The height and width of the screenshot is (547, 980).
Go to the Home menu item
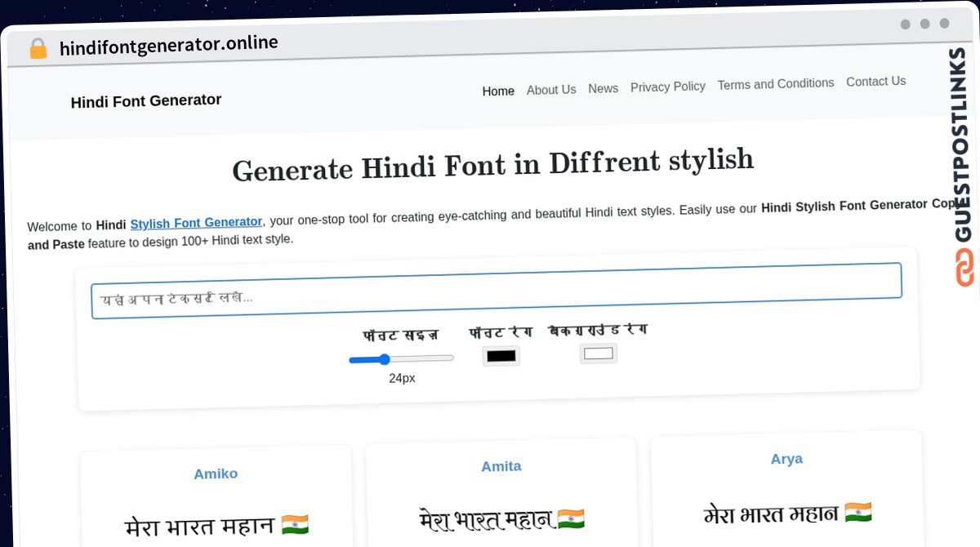click(x=498, y=91)
